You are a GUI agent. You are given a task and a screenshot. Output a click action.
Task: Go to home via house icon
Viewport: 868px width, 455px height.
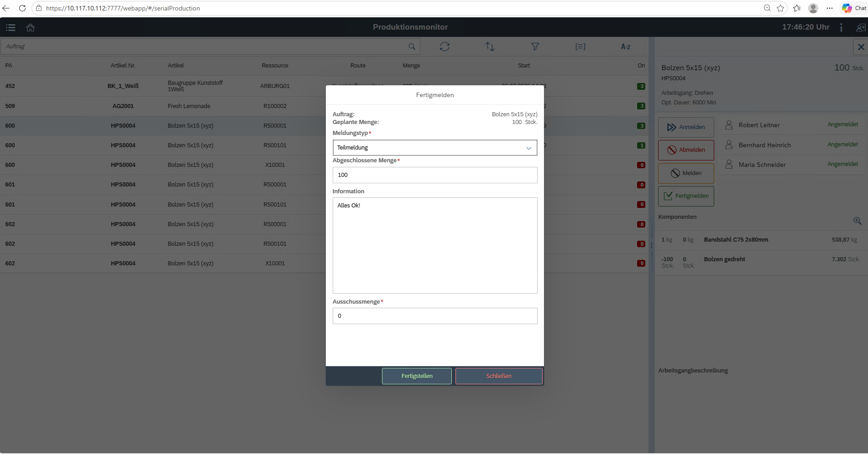[31, 27]
